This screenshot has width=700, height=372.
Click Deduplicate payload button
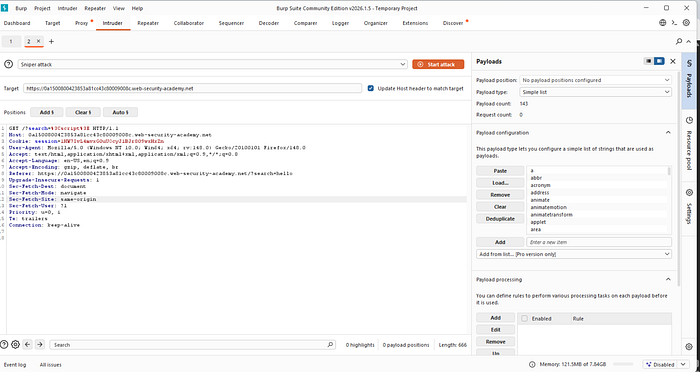click(500, 219)
